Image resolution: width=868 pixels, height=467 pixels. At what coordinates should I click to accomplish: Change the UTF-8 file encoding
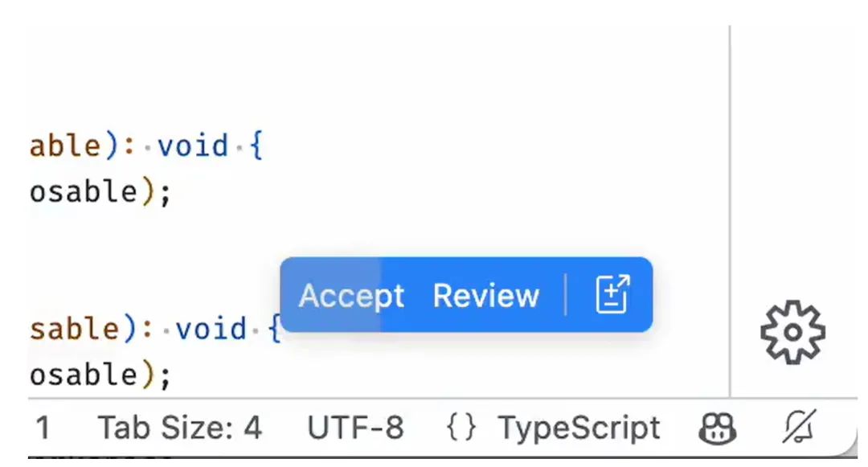click(x=355, y=428)
